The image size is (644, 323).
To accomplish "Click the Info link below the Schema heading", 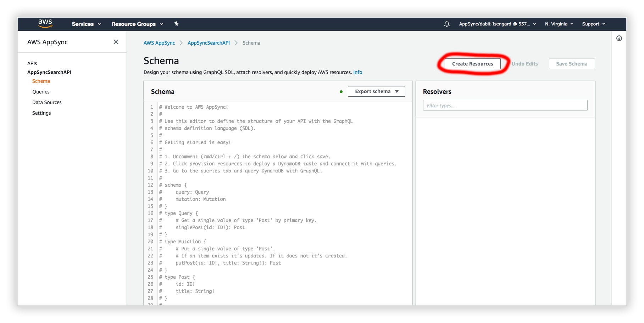I will [357, 72].
